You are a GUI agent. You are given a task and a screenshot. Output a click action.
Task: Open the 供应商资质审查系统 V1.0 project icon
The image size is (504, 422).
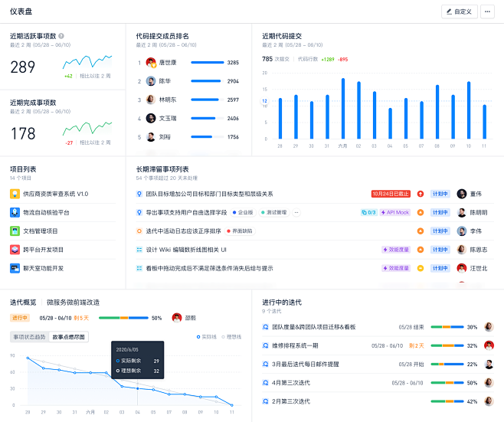(15, 194)
